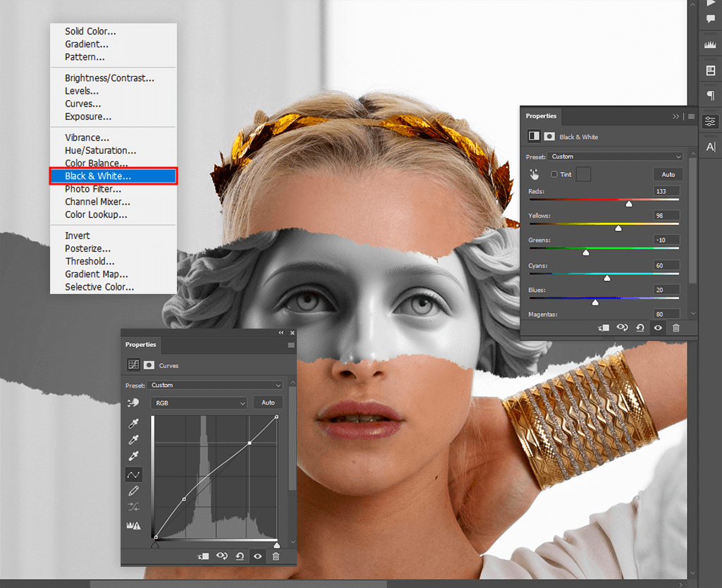Image resolution: width=722 pixels, height=588 pixels.
Task: Activate the on-image adjustment tool in Curves
Action: pos(133,403)
